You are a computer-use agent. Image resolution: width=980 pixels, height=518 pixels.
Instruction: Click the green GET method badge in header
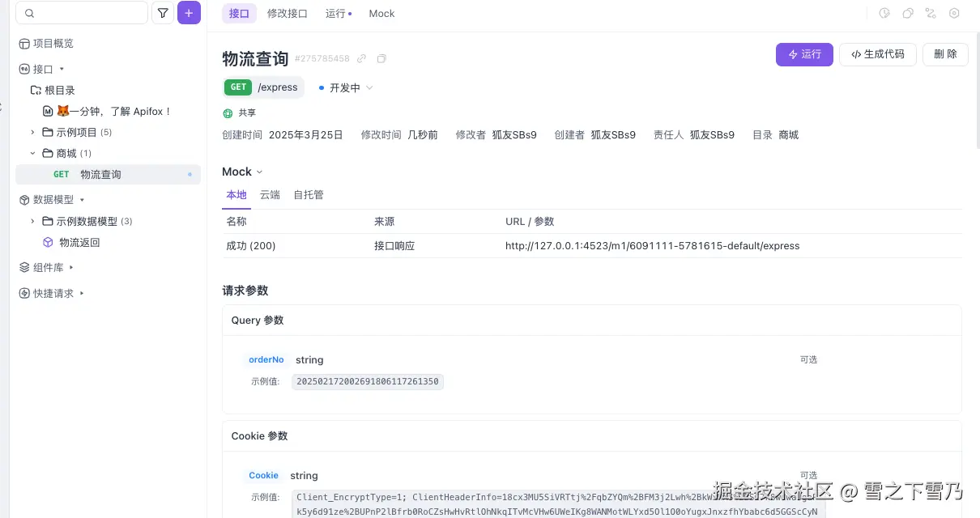(x=238, y=87)
